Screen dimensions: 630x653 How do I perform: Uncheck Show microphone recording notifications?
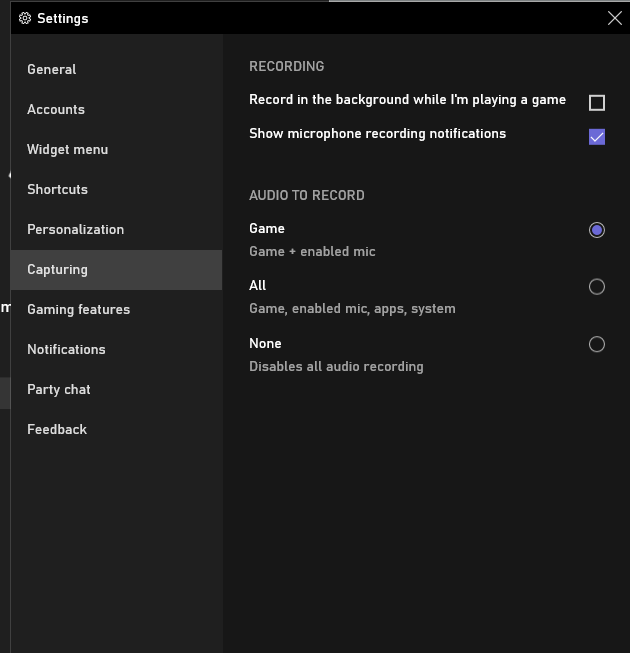[x=597, y=137]
